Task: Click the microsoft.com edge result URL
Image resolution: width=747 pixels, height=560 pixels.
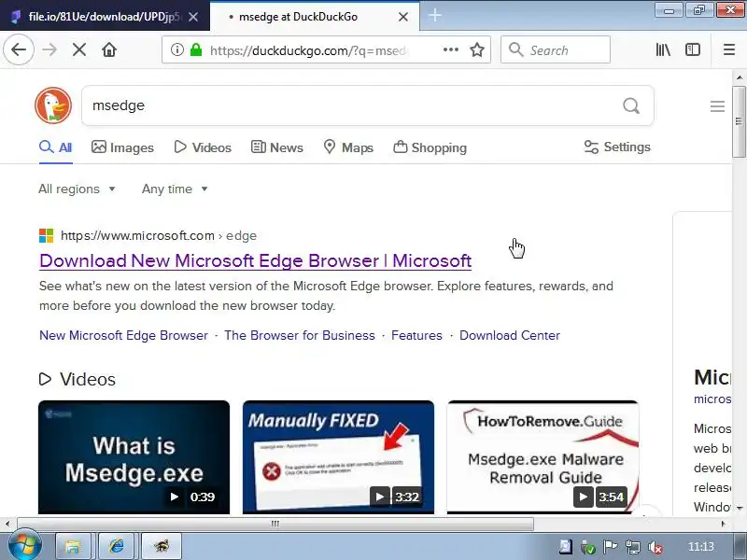Action: [x=159, y=236]
